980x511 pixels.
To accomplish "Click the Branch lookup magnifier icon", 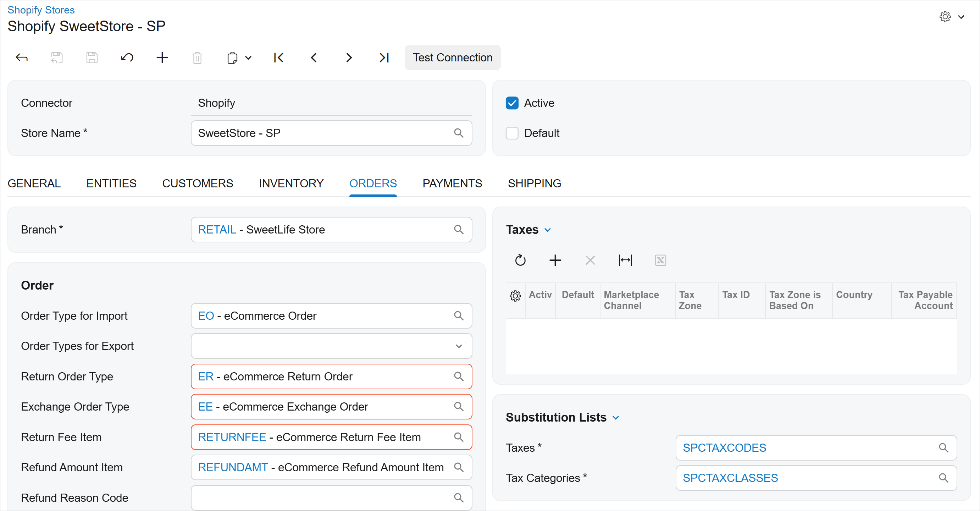I will tap(458, 230).
